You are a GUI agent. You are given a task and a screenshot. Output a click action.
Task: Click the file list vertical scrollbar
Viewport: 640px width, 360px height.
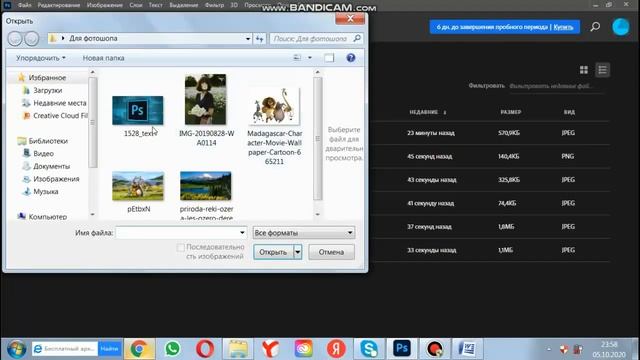318,139
